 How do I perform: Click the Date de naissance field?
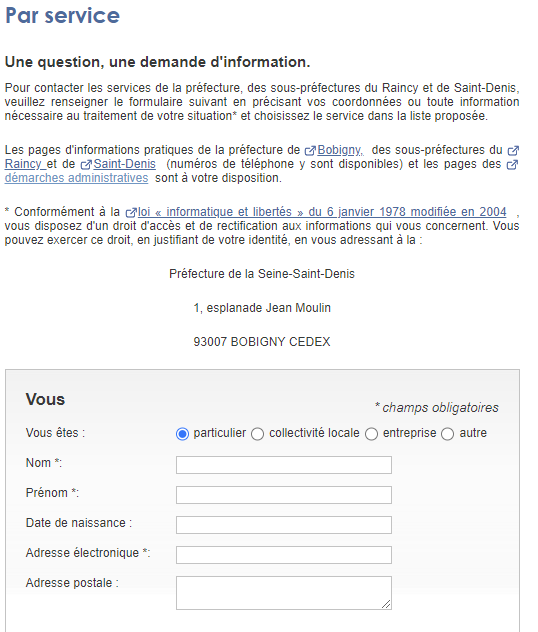[284, 525]
